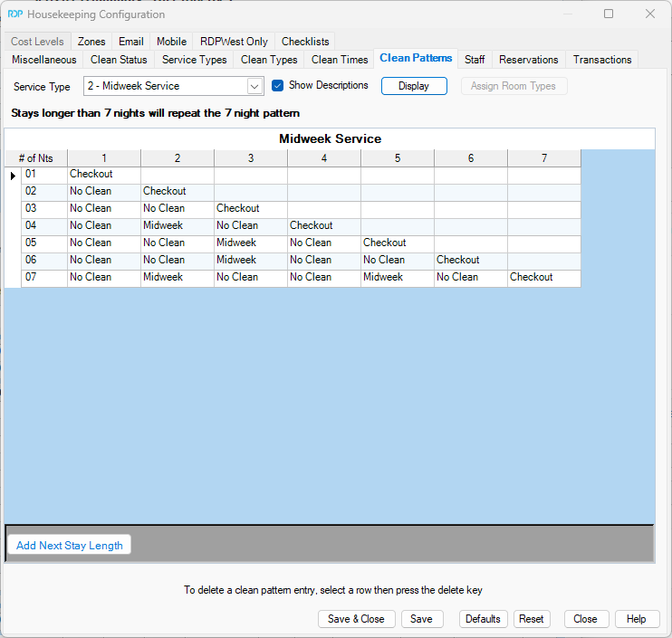Screen dimensions: 672x638
Task: Click Midweek cell in row 06
Action: click(x=251, y=262)
